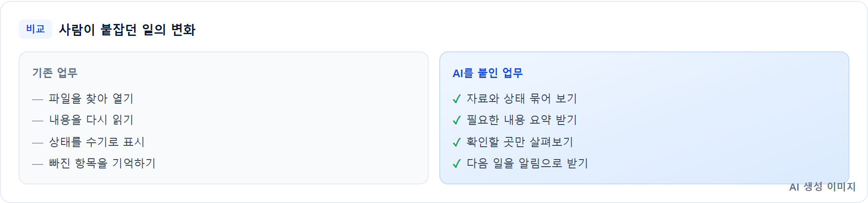The width and height of the screenshot is (868, 203).
Task: Click the checkmark next to 다음 일을 알림으로 받기
Action: (457, 164)
